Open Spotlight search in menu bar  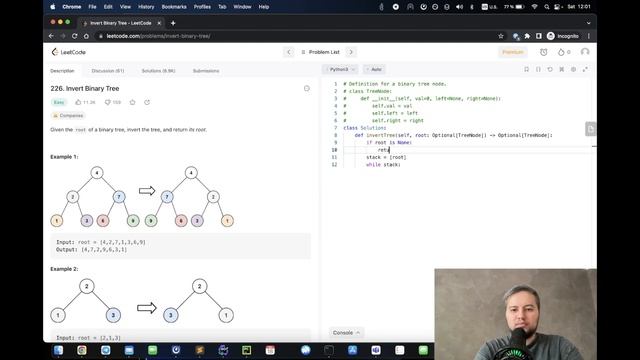pos(547,7)
